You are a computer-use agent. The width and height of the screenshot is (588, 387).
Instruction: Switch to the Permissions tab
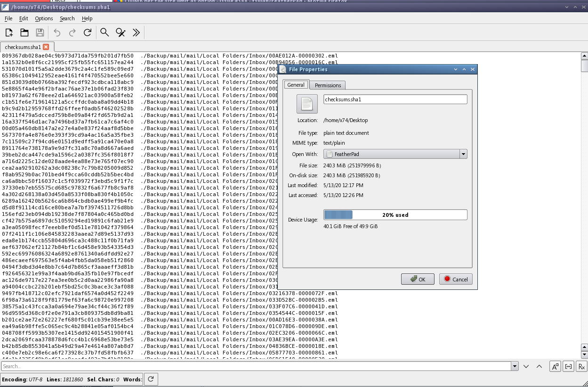pyautogui.click(x=327, y=85)
